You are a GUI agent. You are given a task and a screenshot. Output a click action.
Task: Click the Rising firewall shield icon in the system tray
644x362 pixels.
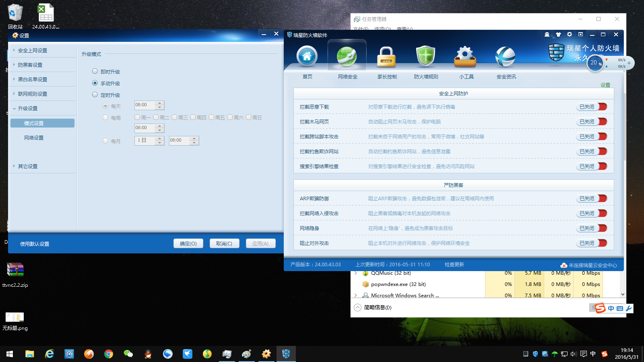pyautogui.click(x=535, y=354)
